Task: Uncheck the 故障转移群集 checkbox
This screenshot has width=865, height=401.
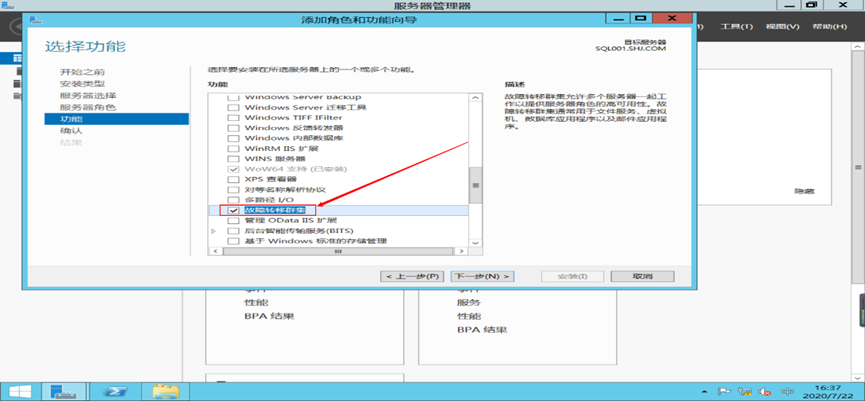Action: click(x=234, y=210)
